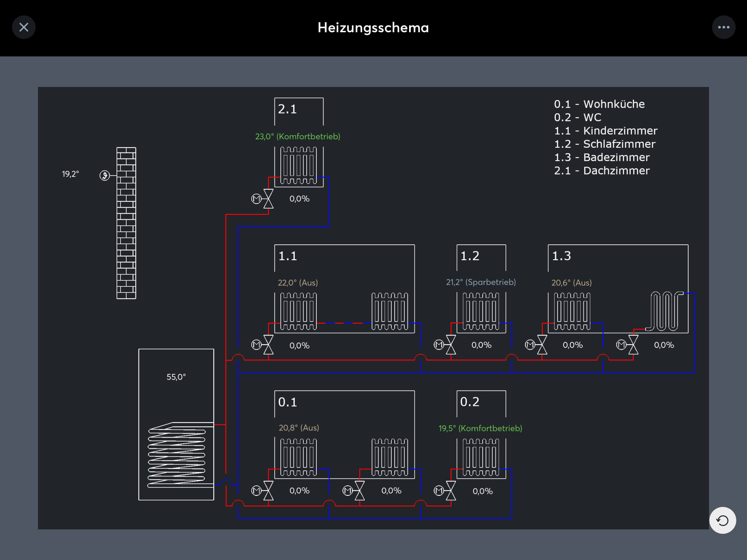Image resolution: width=747 pixels, height=560 pixels.
Task: Select the motor valve of room 0.2
Action: tap(445, 491)
